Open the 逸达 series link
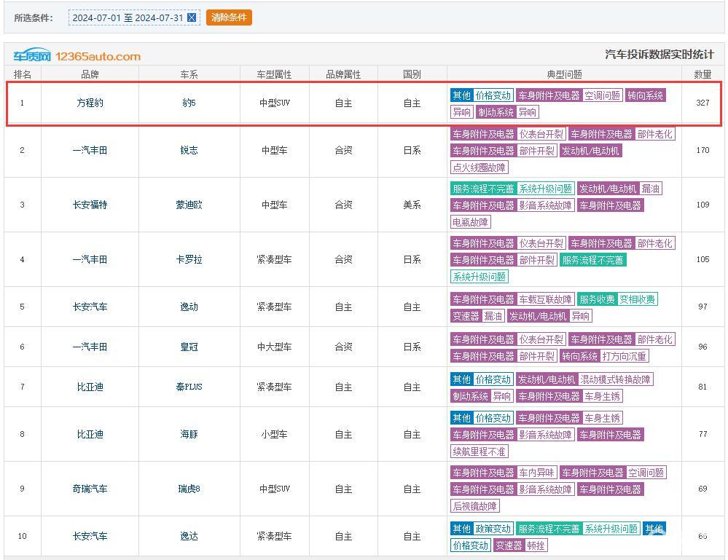This screenshot has height=560, width=728. (189, 536)
